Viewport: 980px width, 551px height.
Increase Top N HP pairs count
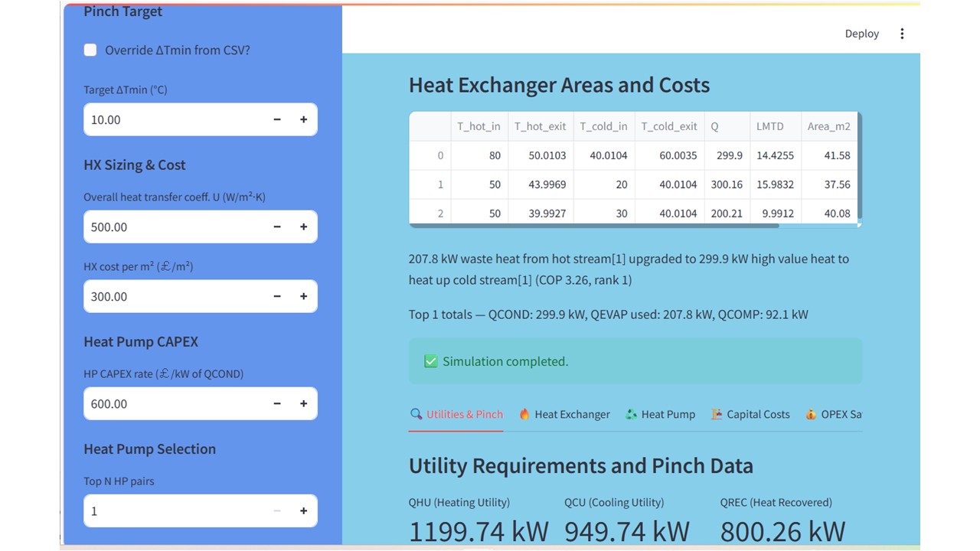pyautogui.click(x=303, y=511)
